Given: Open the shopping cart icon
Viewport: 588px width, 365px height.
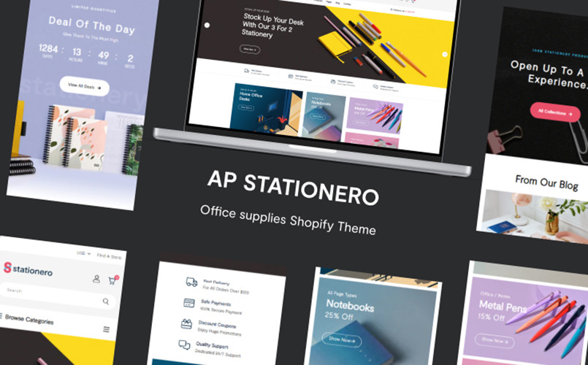Looking at the screenshot, I should point(113,280).
